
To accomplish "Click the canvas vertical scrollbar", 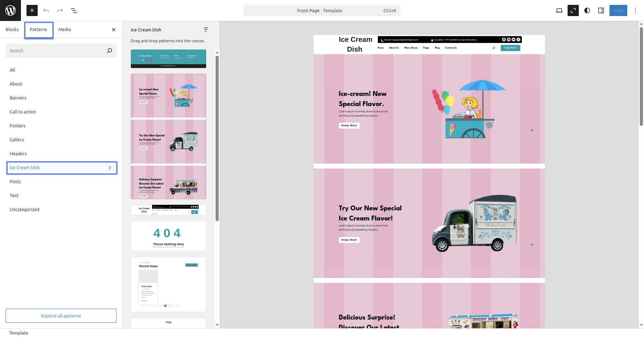I will (x=641, y=76).
